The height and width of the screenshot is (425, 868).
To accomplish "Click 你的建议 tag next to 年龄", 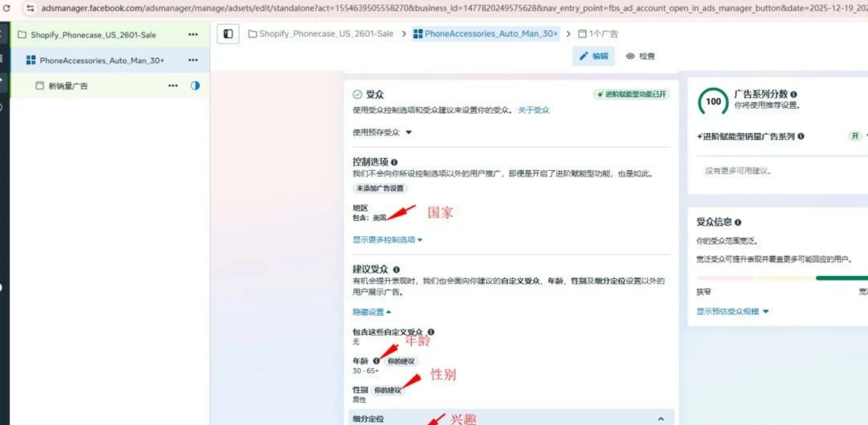I will coord(401,362).
